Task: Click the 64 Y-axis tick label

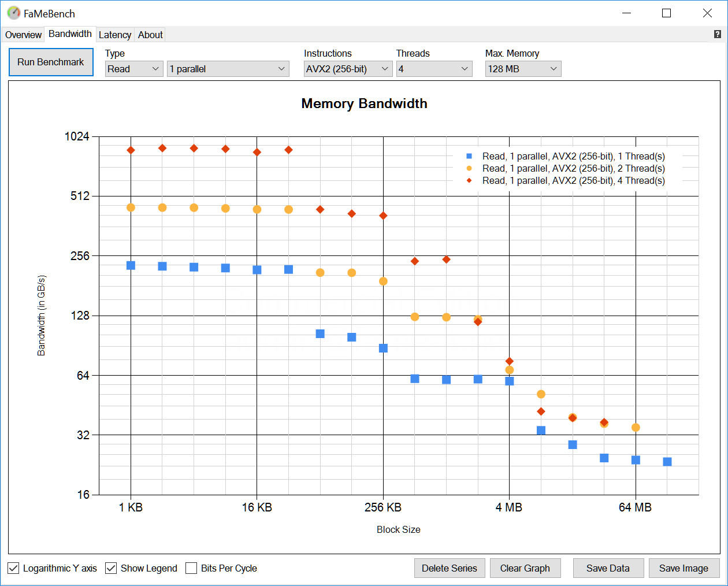Action: (x=83, y=376)
